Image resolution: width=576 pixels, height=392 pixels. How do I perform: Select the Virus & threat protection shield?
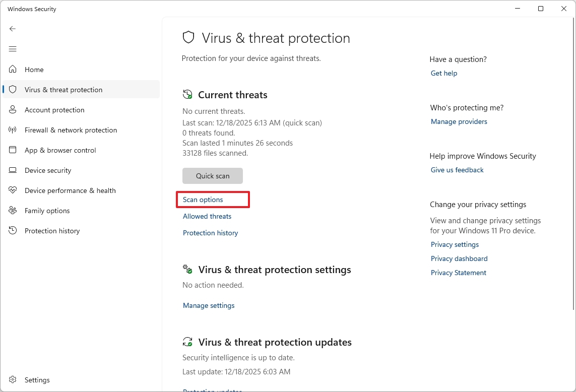click(63, 89)
